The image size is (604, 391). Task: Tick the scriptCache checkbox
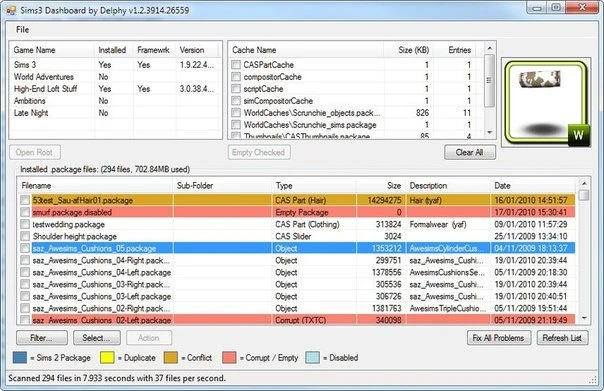[x=236, y=89]
